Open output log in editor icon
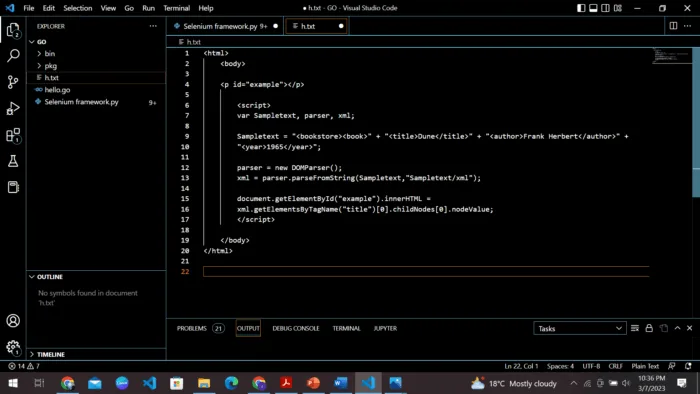Screen dimensions: 700x394 pyautogui.click(x=664, y=328)
